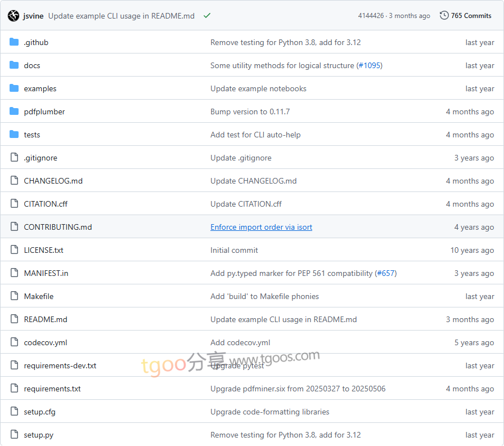Click the setup.py file icon
Image resolution: width=504 pixels, height=446 pixels.
(14, 435)
